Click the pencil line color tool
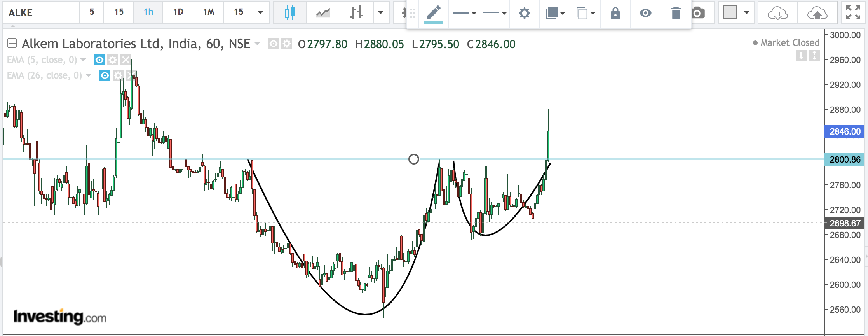868x336 pixels. (434, 13)
